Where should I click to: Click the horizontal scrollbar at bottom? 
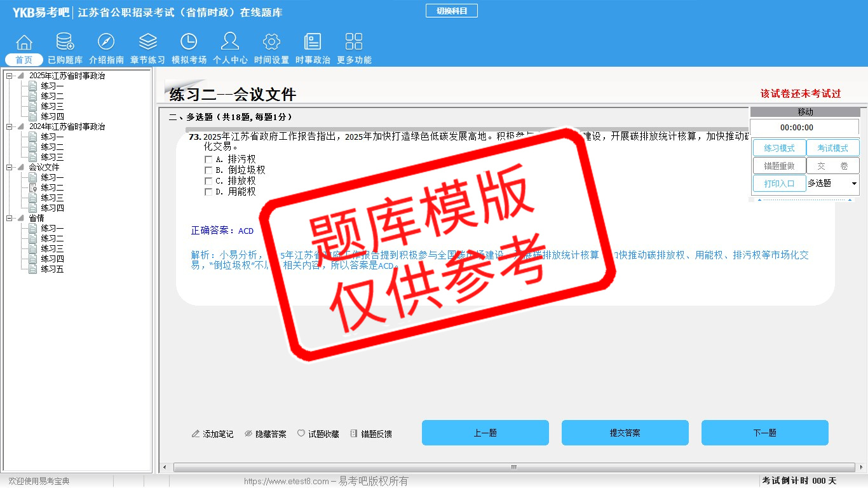pos(513,467)
